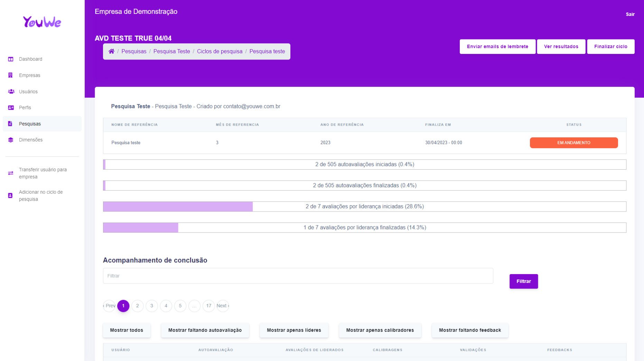The height and width of the screenshot is (361, 644).
Task: Click the Empresas building icon
Action: coord(11,75)
